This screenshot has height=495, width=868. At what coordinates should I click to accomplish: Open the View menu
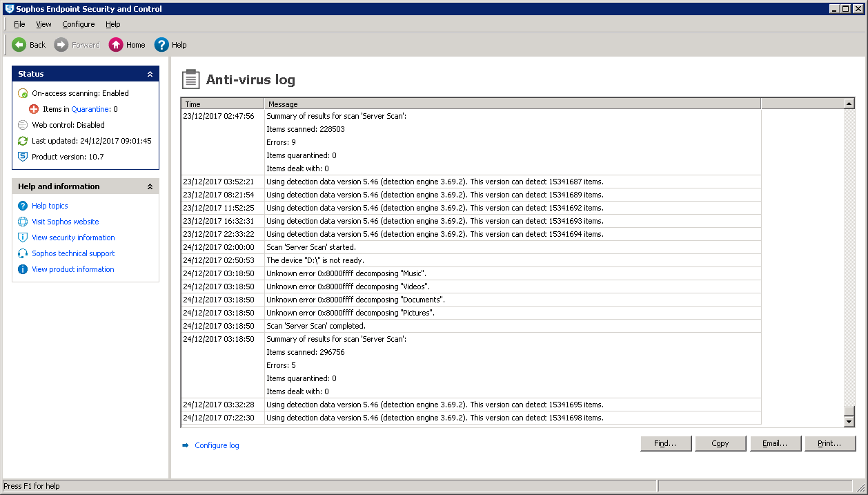pos(43,24)
